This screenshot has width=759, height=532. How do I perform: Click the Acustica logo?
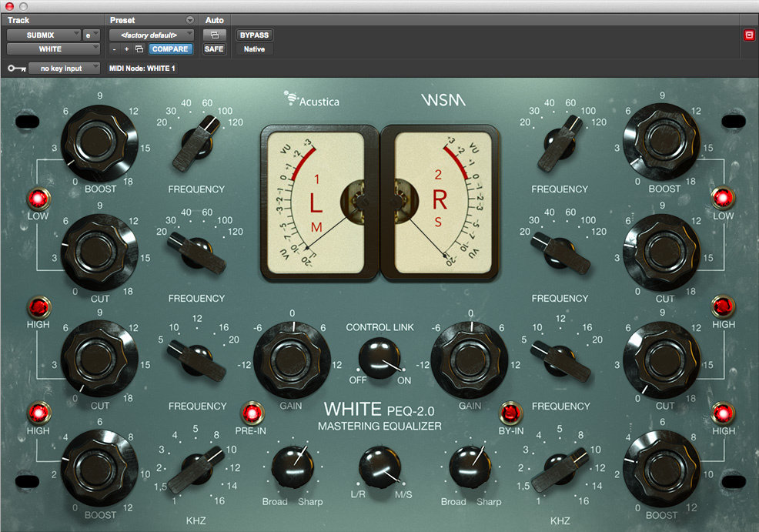click(312, 99)
